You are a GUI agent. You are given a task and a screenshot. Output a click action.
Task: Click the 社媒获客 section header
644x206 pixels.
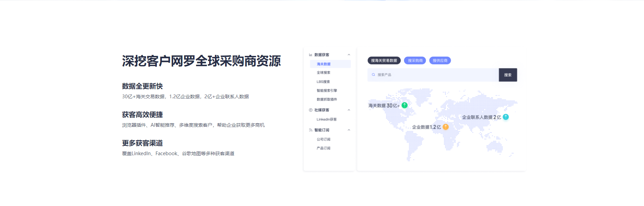click(321, 110)
